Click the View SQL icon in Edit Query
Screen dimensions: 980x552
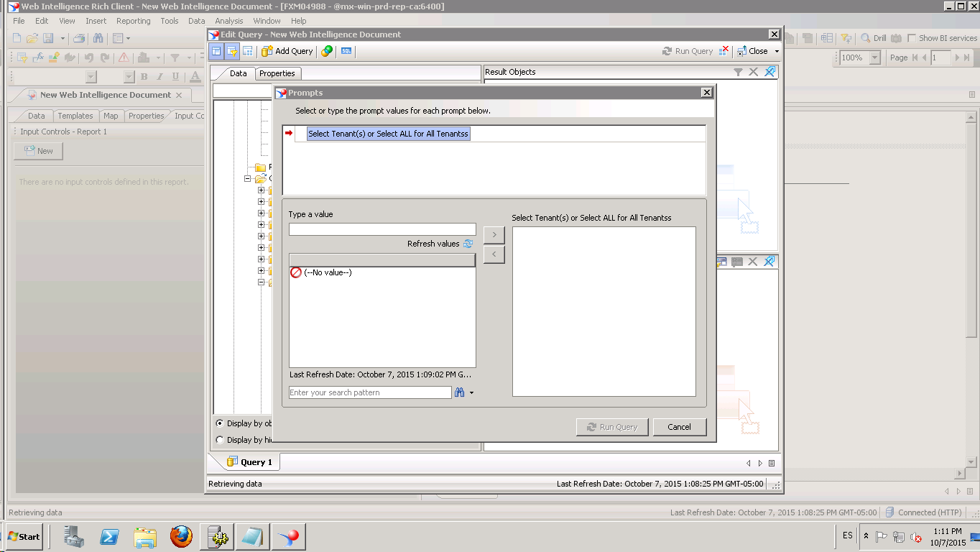tap(346, 51)
